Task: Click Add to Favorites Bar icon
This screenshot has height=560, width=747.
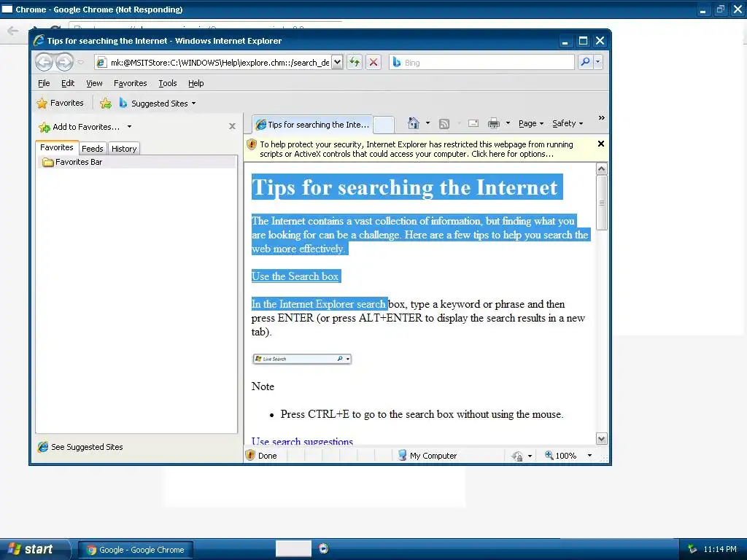Action: [106, 104]
